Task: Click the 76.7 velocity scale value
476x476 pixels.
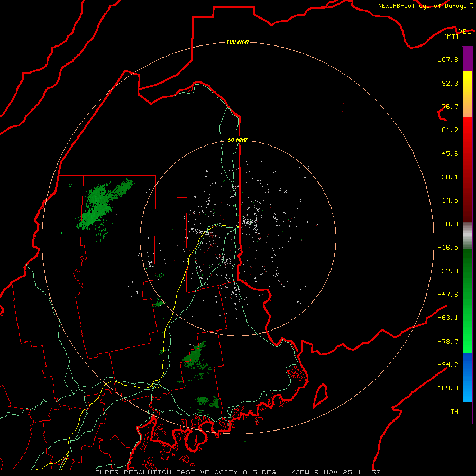Action: (x=450, y=106)
